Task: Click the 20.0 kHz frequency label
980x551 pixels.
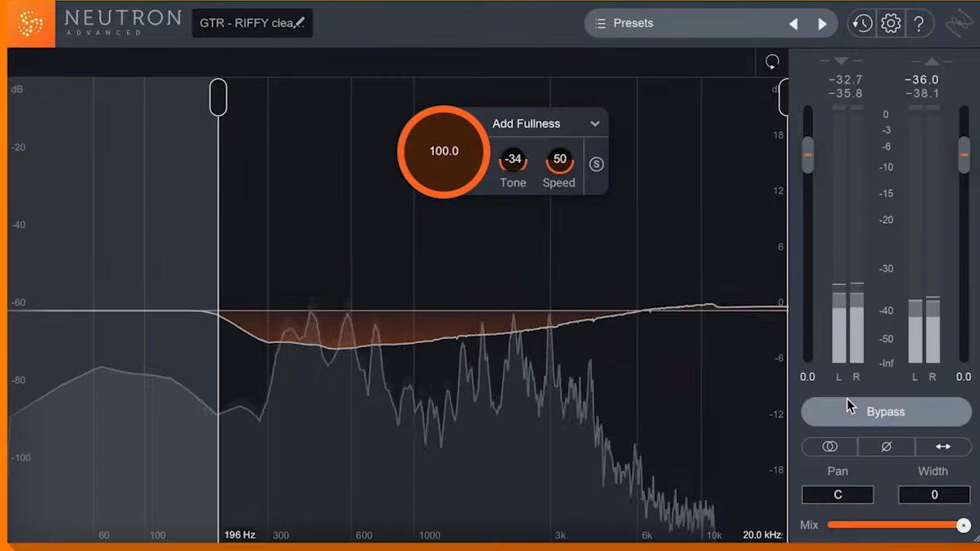Action: pos(762,535)
